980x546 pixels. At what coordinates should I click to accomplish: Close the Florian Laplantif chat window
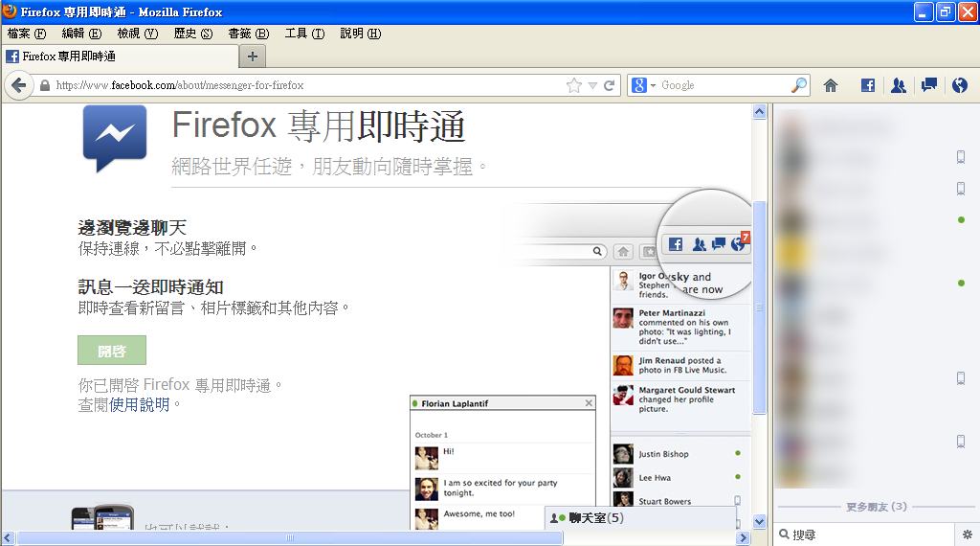click(x=589, y=403)
